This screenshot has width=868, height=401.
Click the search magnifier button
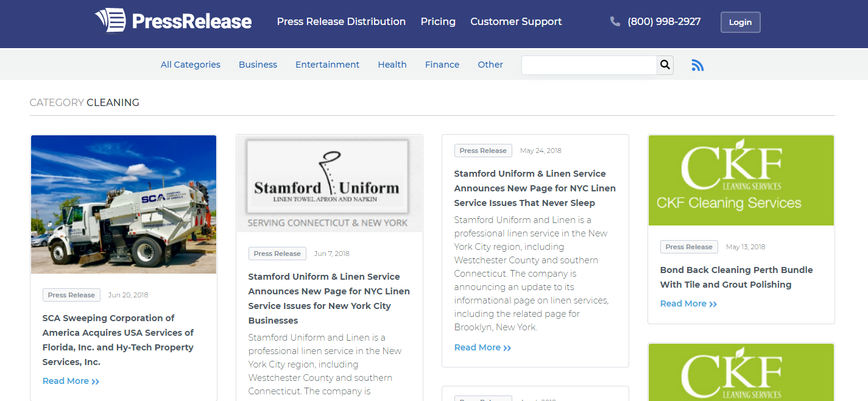[x=665, y=65]
